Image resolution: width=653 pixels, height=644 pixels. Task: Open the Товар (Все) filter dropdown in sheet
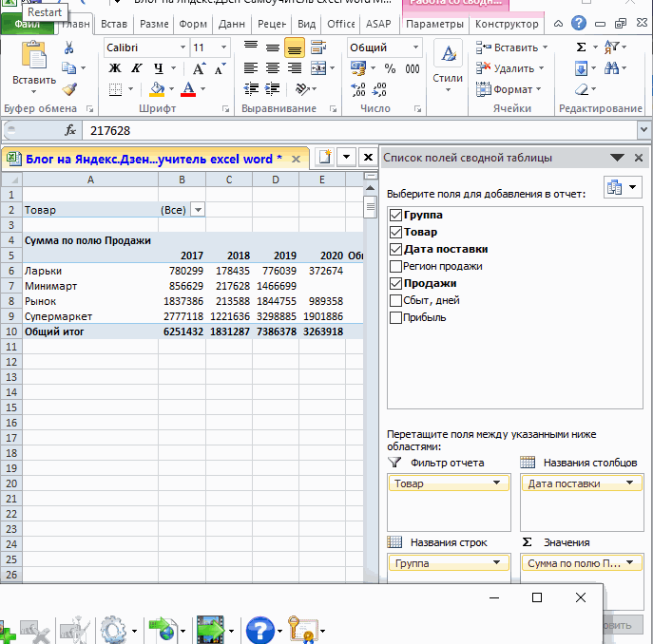click(199, 209)
